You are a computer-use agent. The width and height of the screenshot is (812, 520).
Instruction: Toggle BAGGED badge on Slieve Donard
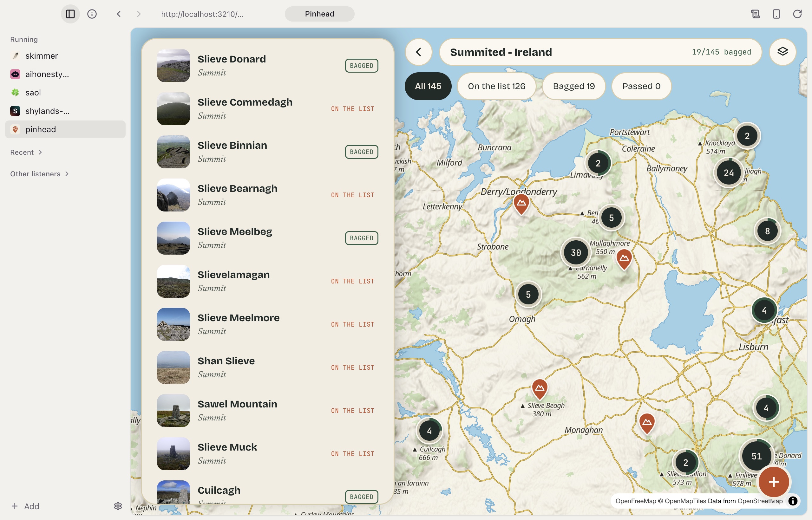pos(361,66)
